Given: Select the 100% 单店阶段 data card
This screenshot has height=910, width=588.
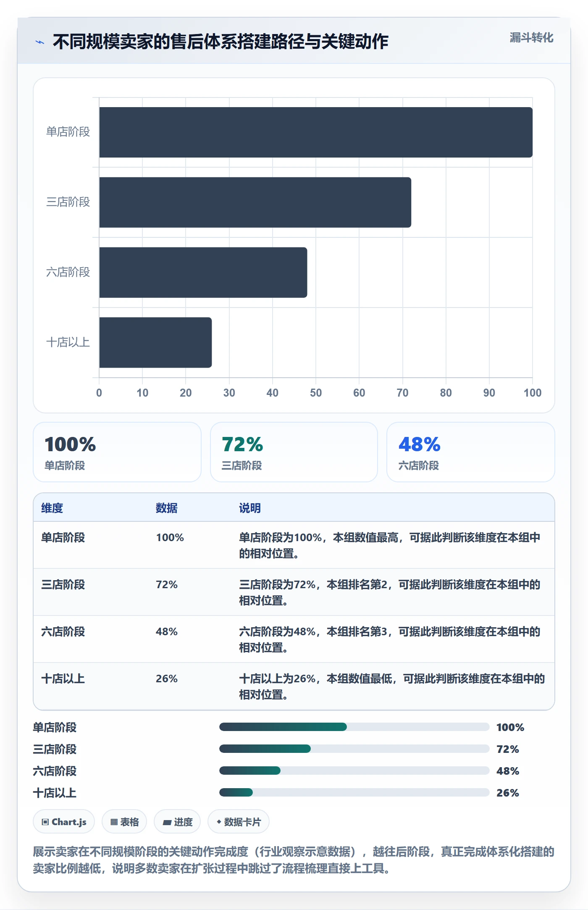Looking at the screenshot, I should coord(117,452).
